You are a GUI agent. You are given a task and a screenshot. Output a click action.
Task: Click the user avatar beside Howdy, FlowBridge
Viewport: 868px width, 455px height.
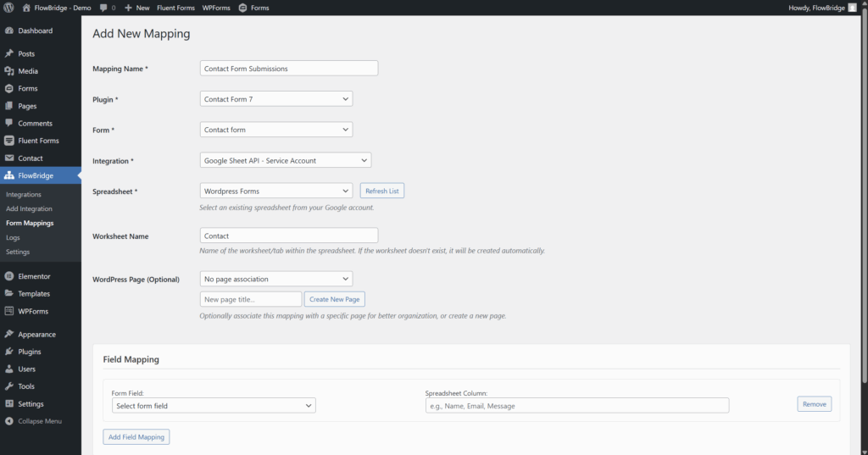853,8
